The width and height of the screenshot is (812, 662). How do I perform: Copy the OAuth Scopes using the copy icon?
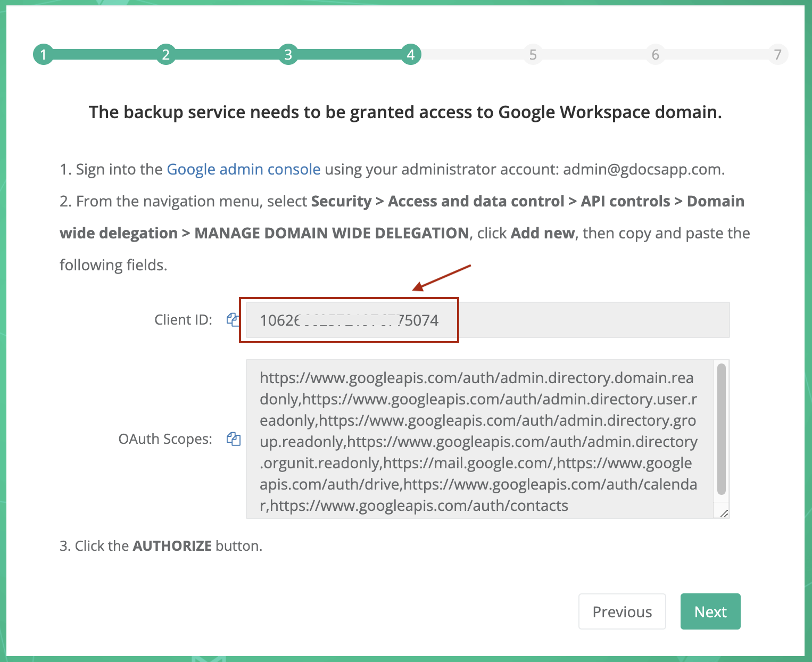coord(233,439)
